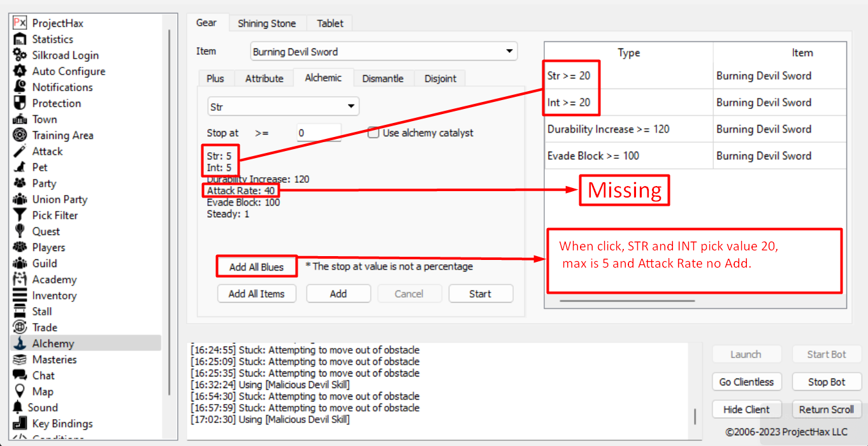The height and width of the screenshot is (446, 868).
Task: Select the Protection shield icon
Action: 20,103
